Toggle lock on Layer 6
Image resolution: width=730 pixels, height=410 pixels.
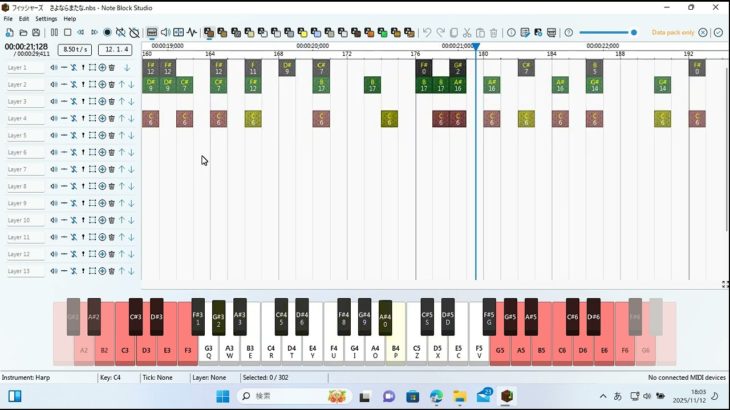tap(73, 152)
